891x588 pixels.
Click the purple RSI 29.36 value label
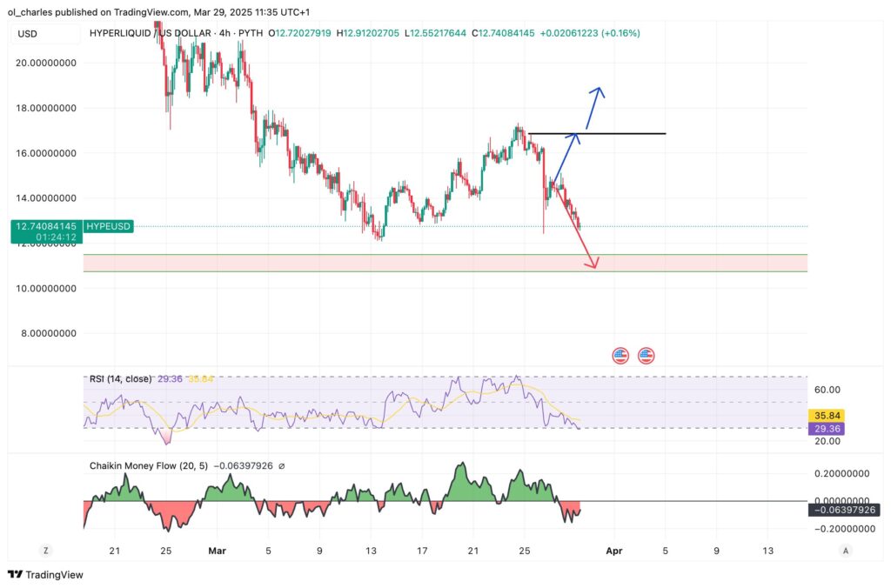pos(824,429)
